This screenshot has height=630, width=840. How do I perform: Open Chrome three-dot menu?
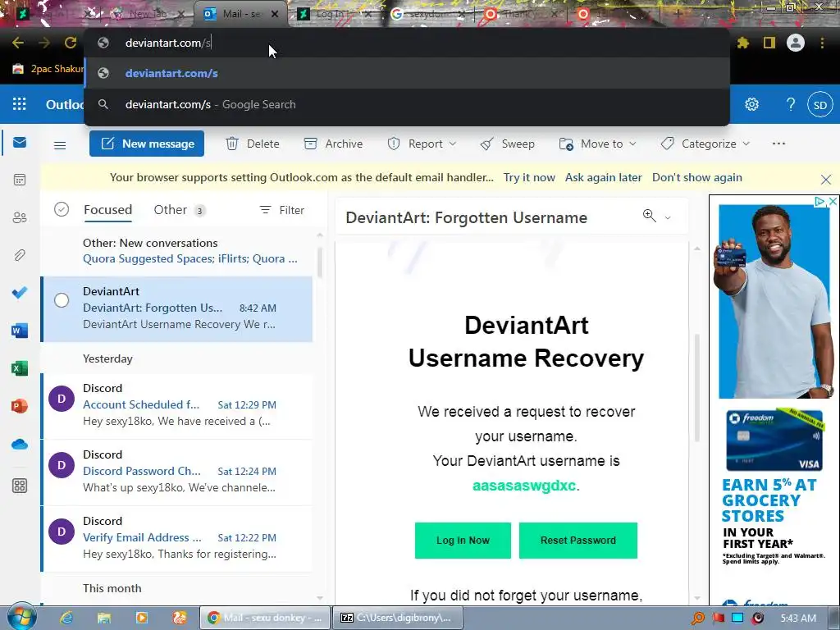(822, 43)
